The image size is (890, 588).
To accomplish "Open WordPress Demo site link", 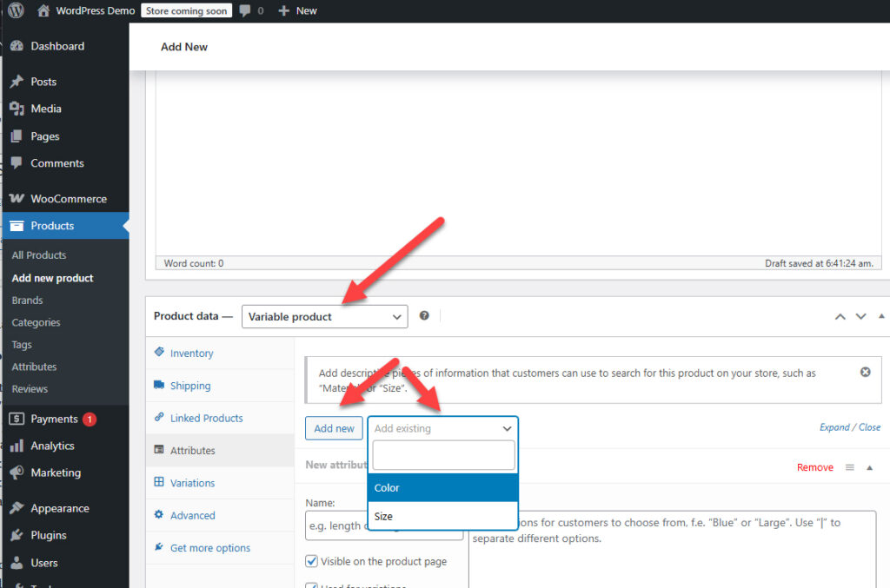I will click(x=95, y=10).
